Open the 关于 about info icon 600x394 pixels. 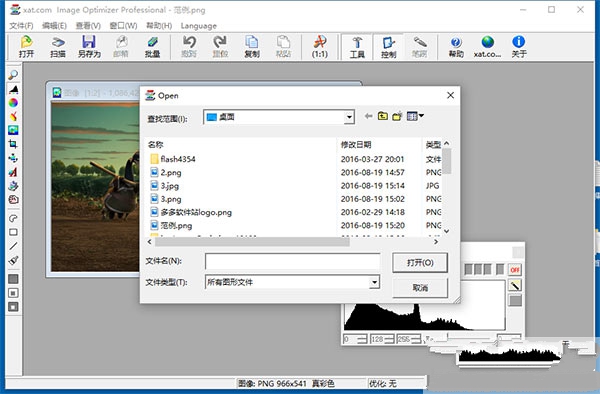click(518, 47)
